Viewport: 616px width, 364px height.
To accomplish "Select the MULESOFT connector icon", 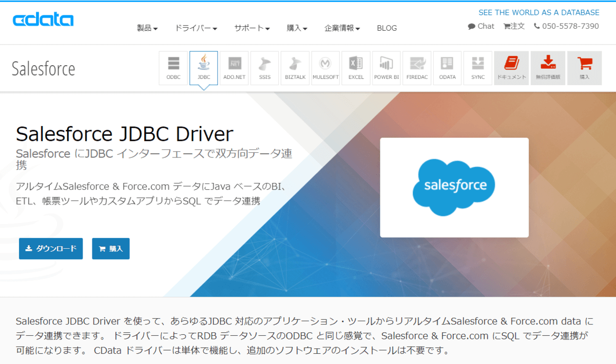I will (x=325, y=67).
